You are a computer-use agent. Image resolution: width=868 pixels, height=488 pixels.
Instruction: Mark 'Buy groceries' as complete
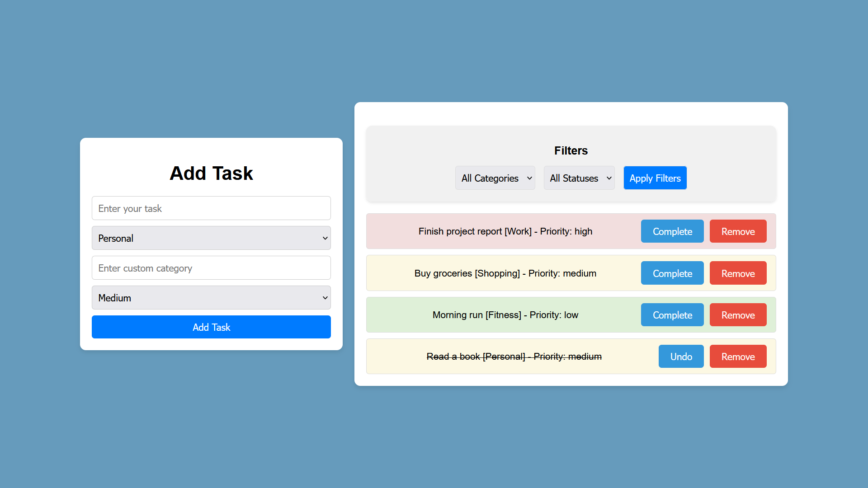click(672, 273)
